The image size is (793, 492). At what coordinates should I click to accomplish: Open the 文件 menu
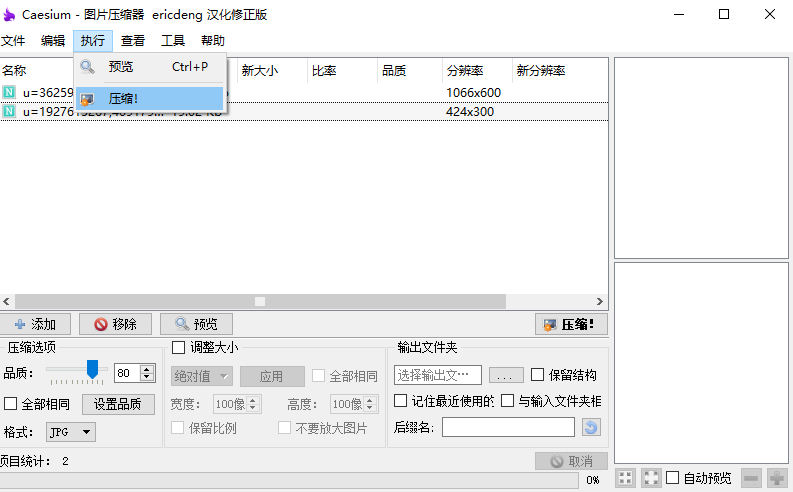pos(13,40)
